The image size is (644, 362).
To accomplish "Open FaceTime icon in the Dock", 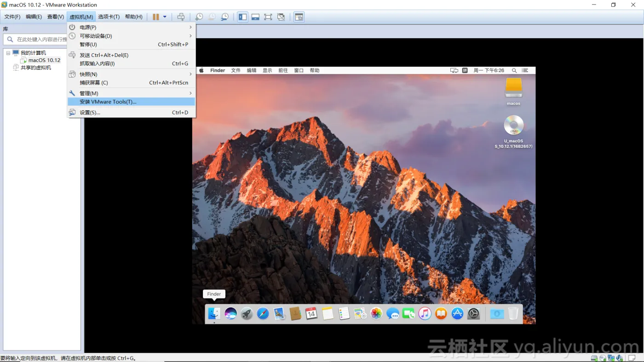I will click(x=408, y=314).
